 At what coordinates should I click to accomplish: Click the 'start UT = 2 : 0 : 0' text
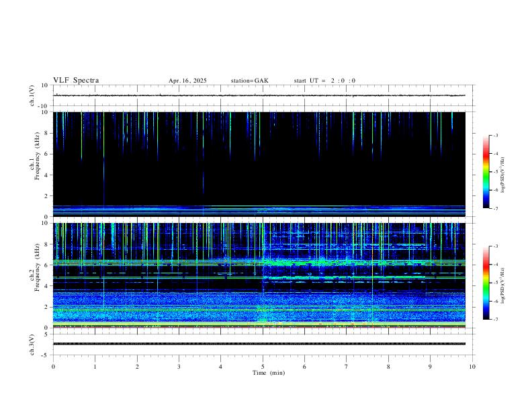(324, 81)
